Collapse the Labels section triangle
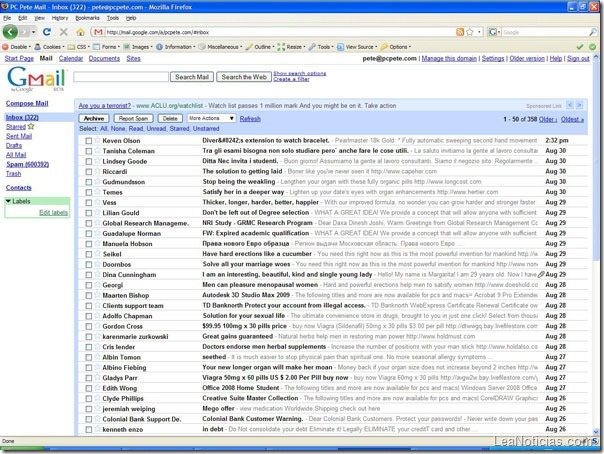The image size is (604, 454). pos(8,201)
